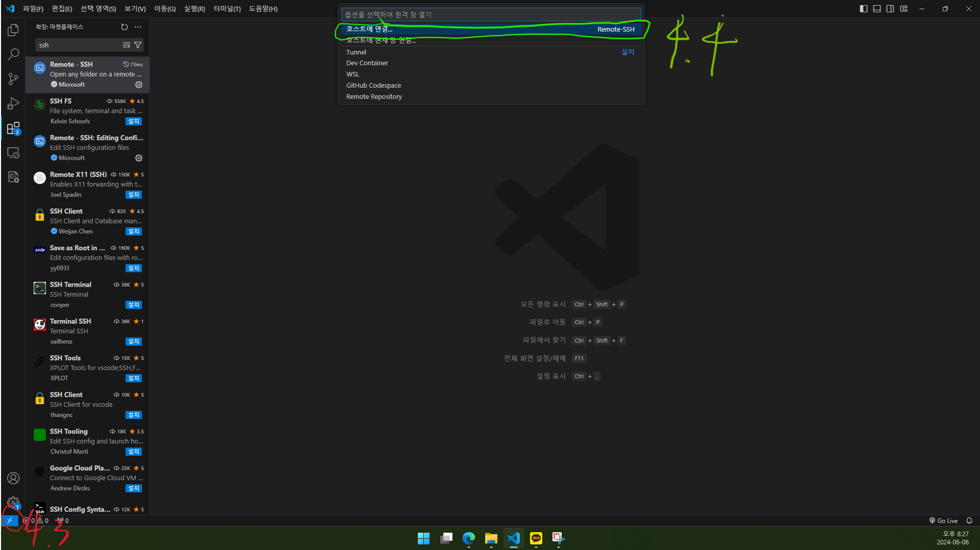Install the SSH Terminal extension by cooper
Image resolution: width=980 pixels, height=550 pixels.
click(134, 305)
